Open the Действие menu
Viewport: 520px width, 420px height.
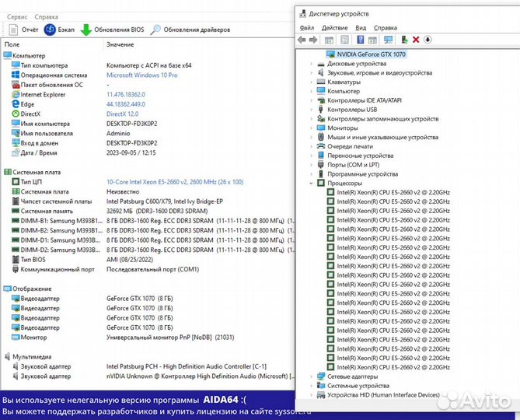tap(334, 28)
